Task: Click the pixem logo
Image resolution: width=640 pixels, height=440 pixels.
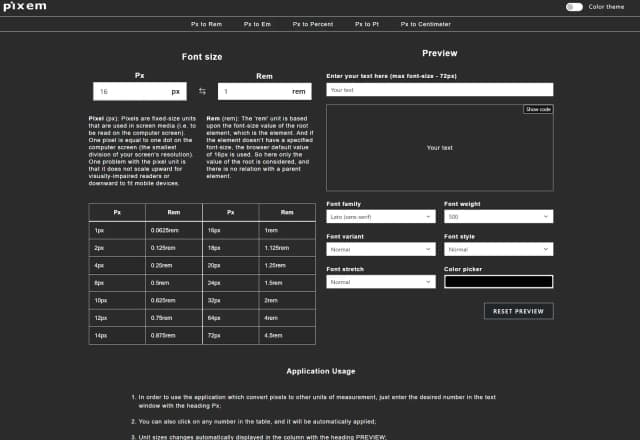Action: (24, 6)
